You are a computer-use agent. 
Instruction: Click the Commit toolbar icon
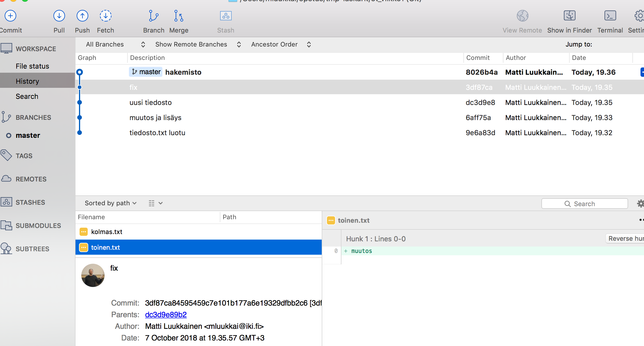coord(10,16)
